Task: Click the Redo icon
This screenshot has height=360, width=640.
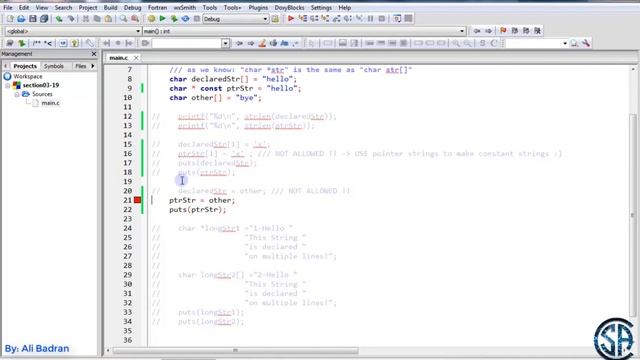Action: click(71, 19)
